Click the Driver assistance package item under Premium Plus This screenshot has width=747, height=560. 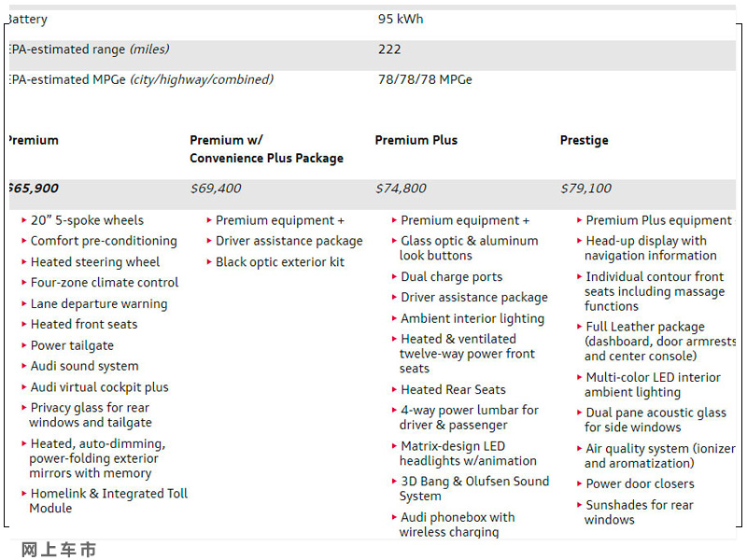(x=474, y=298)
